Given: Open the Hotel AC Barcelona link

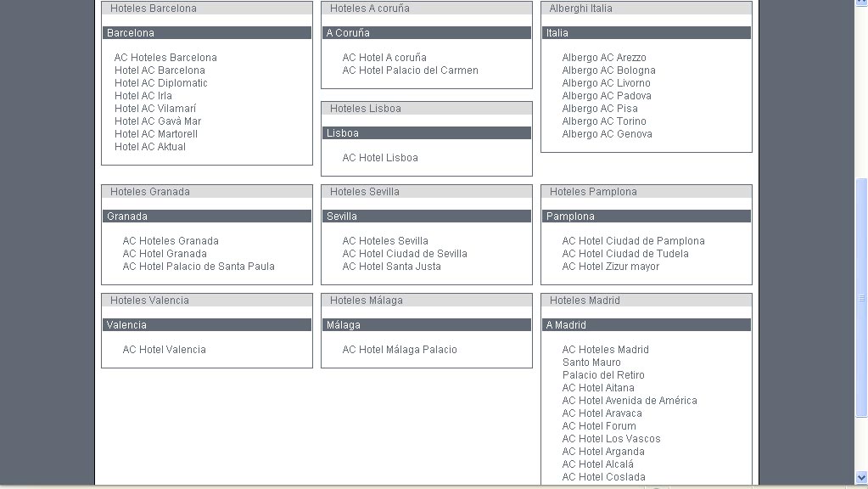Looking at the screenshot, I should point(160,70).
